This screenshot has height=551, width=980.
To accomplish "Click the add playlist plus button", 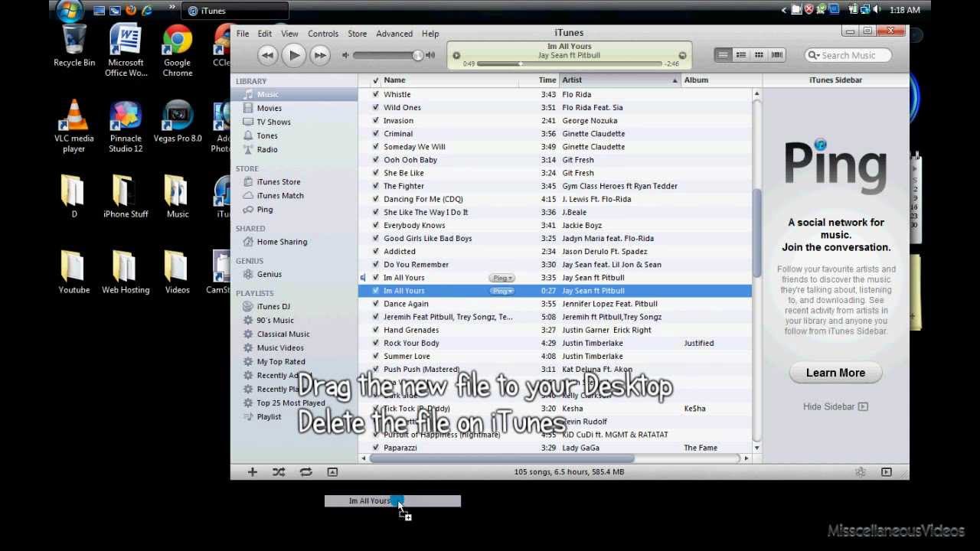I will pyautogui.click(x=252, y=472).
